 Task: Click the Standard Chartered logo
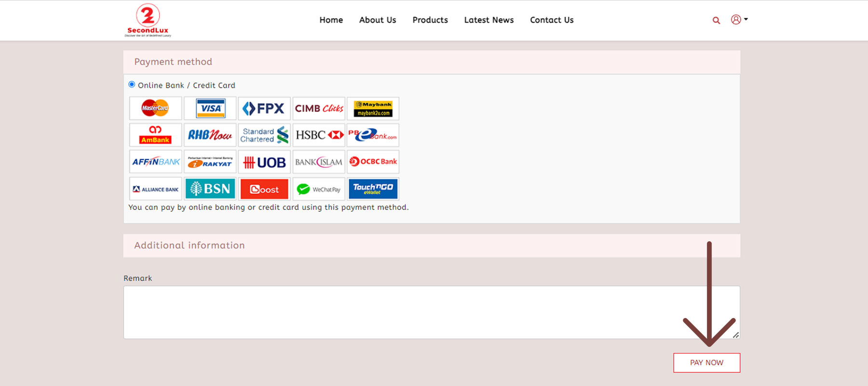[264, 135]
